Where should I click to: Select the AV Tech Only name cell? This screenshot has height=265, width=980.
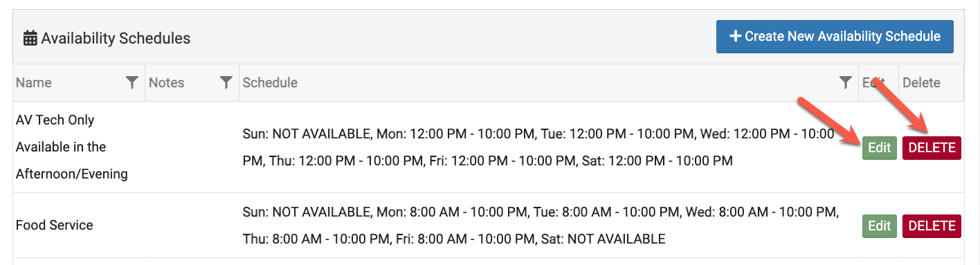coord(72,147)
